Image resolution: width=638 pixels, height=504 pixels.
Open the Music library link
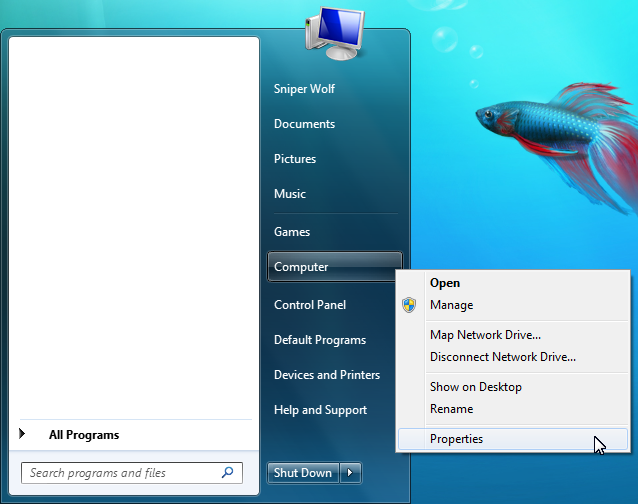(x=290, y=194)
